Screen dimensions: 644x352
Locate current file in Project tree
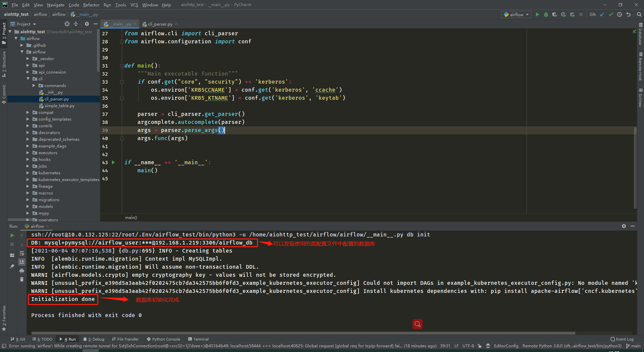point(67,24)
